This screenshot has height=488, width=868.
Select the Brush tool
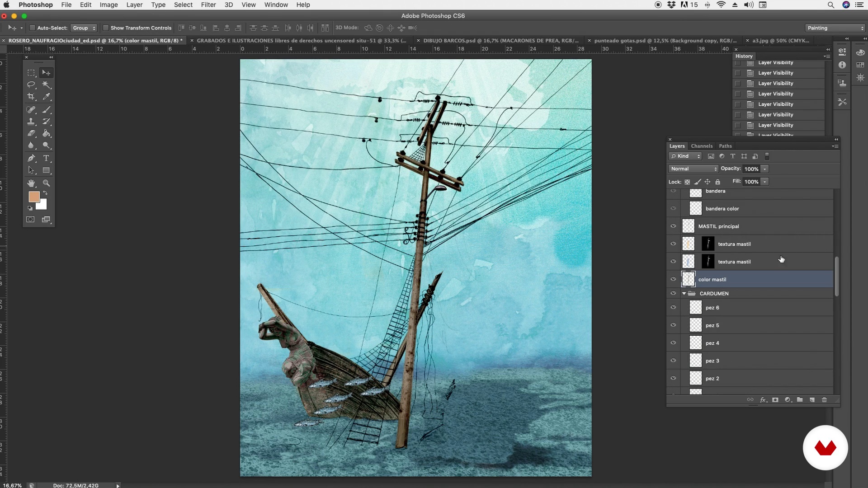tap(46, 110)
